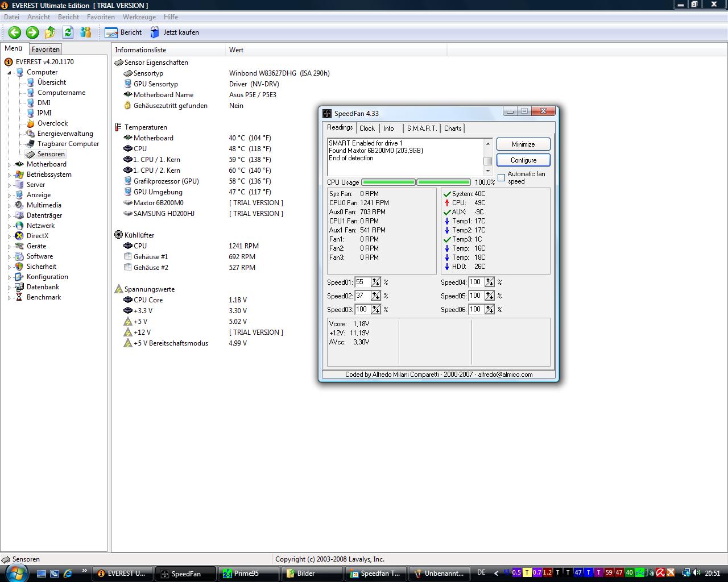Select the Tragbarer Computer tree entry

coord(68,144)
